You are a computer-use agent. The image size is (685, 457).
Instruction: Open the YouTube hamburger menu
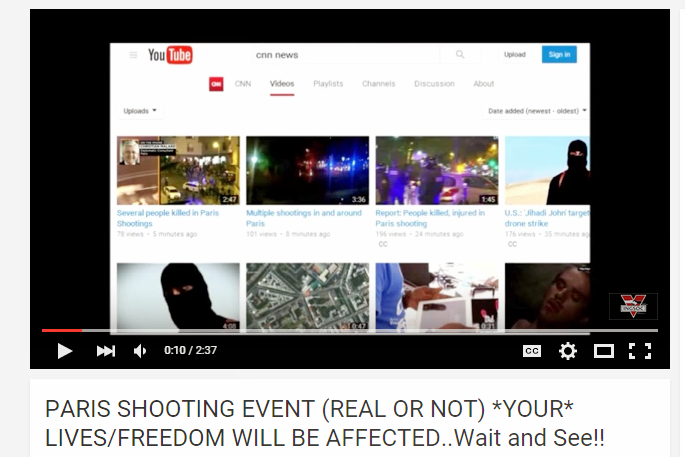pos(133,55)
